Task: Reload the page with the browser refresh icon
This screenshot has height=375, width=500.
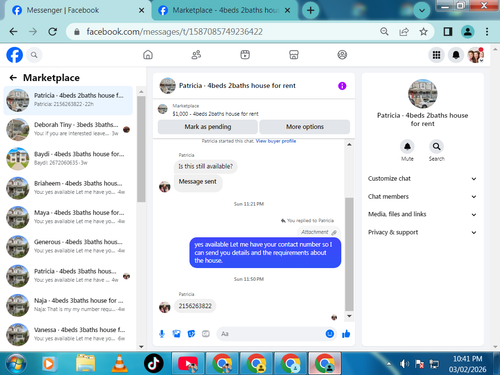Action: click(53, 32)
